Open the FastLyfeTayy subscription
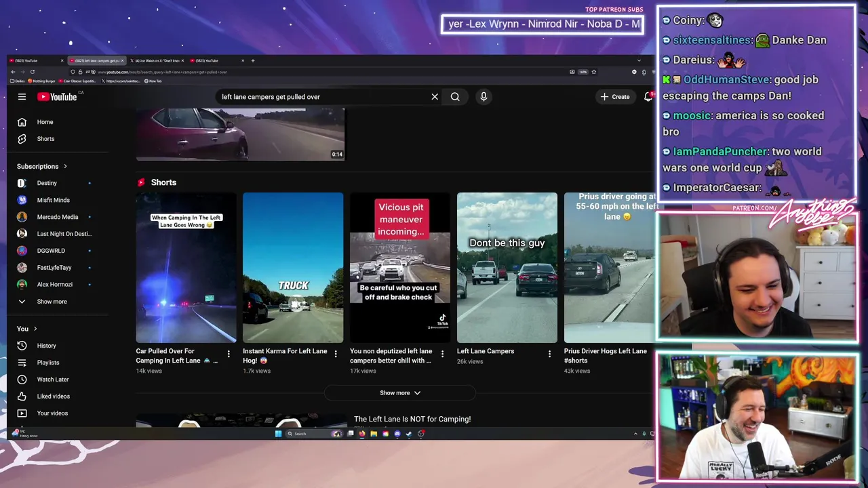The image size is (868, 488). point(54,268)
